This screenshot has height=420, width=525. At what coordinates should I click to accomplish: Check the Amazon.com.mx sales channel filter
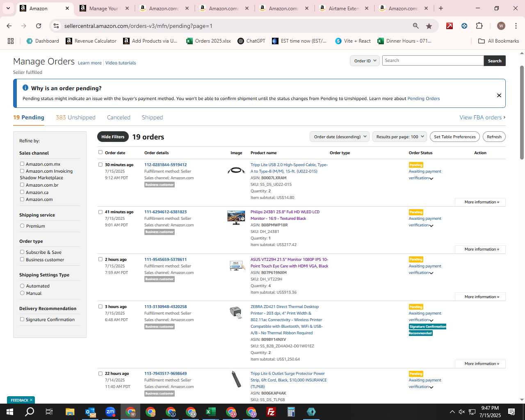click(x=22, y=164)
